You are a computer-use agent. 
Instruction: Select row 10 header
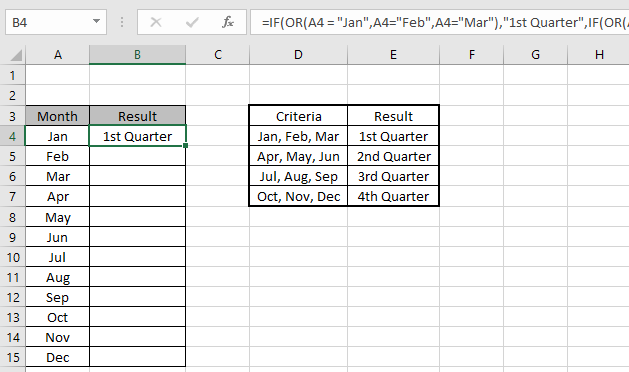coord(12,257)
